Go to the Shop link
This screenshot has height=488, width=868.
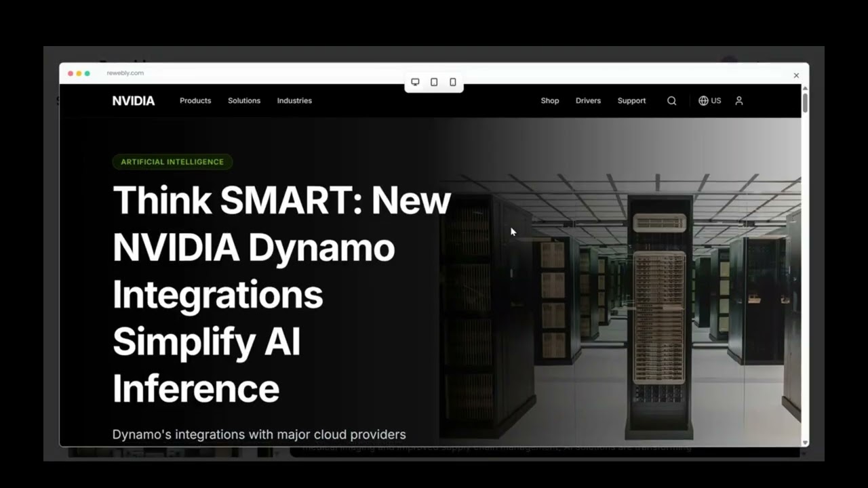pos(550,100)
